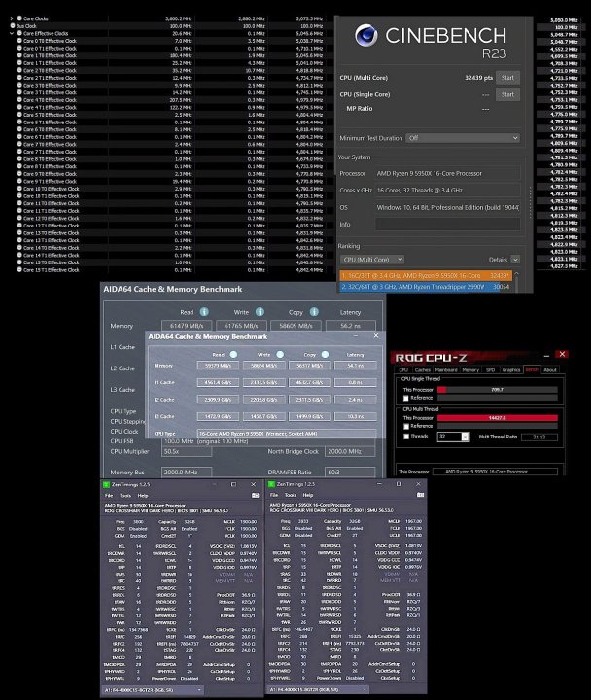This screenshot has height=700, width=591.
Task: Click the Write info icon in the front AIDA64 window
Action: pos(278,355)
